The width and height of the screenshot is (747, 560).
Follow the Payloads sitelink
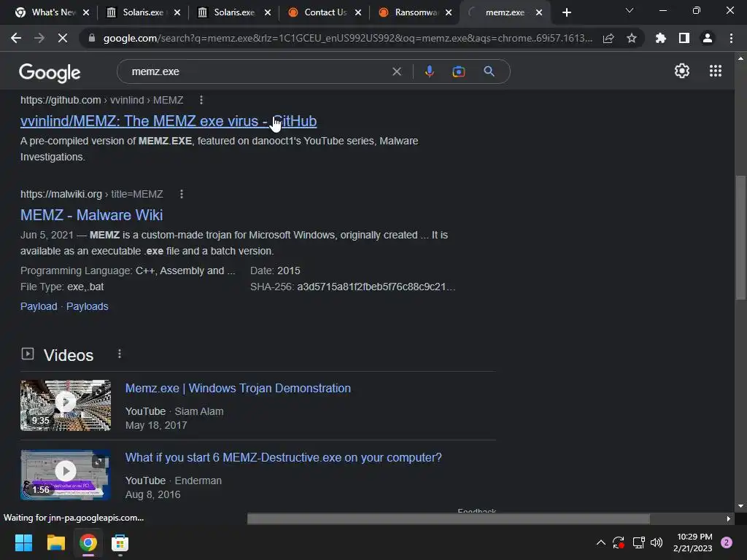click(x=88, y=306)
